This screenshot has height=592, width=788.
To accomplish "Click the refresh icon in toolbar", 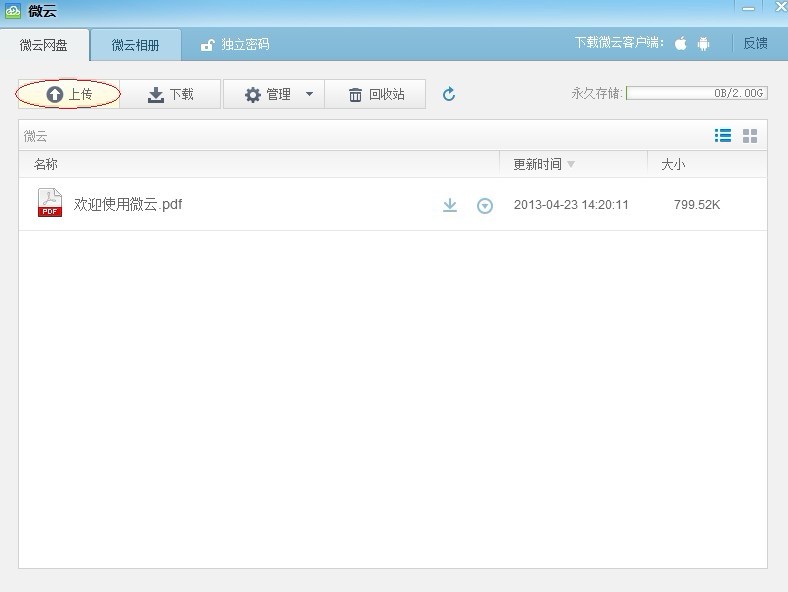I will point(449,94).
